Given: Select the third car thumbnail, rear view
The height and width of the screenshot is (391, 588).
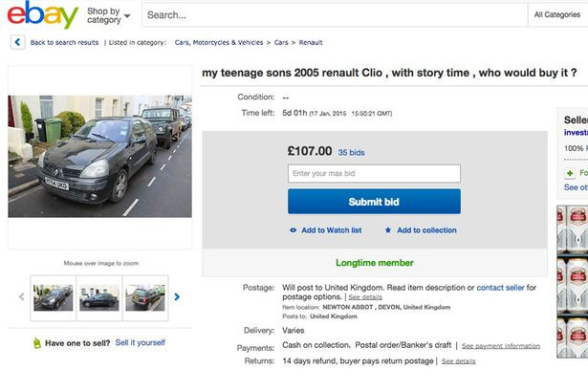Looking at the screenshot, I should point(145,297).
